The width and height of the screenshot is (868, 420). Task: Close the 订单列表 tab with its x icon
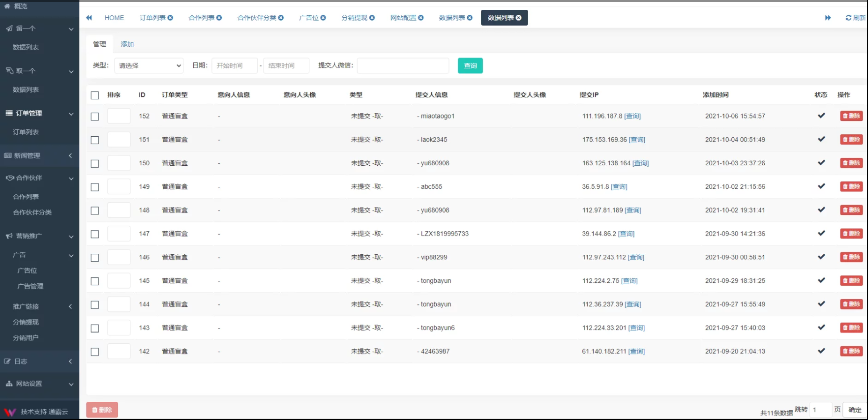tap(171, 18)
